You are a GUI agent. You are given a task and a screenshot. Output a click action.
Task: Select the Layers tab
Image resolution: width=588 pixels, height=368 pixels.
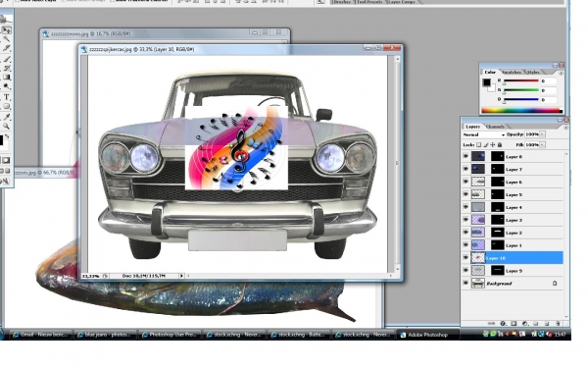tap(473, 127)
